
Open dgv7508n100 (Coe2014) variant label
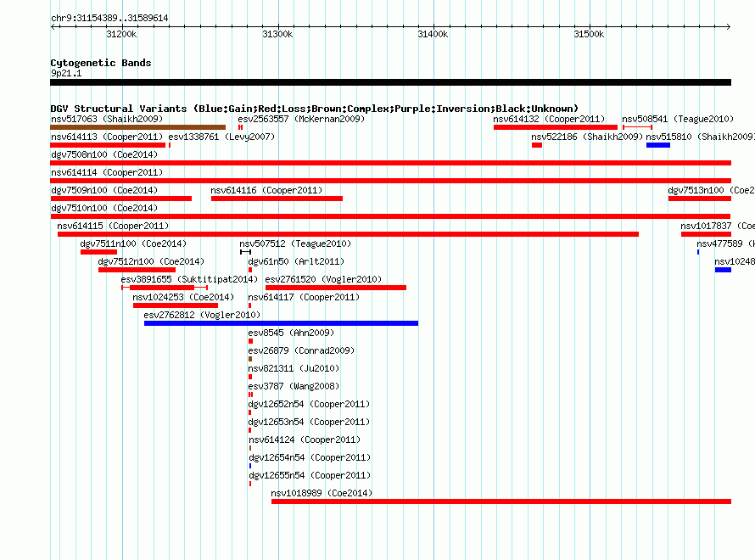[104, 154]
